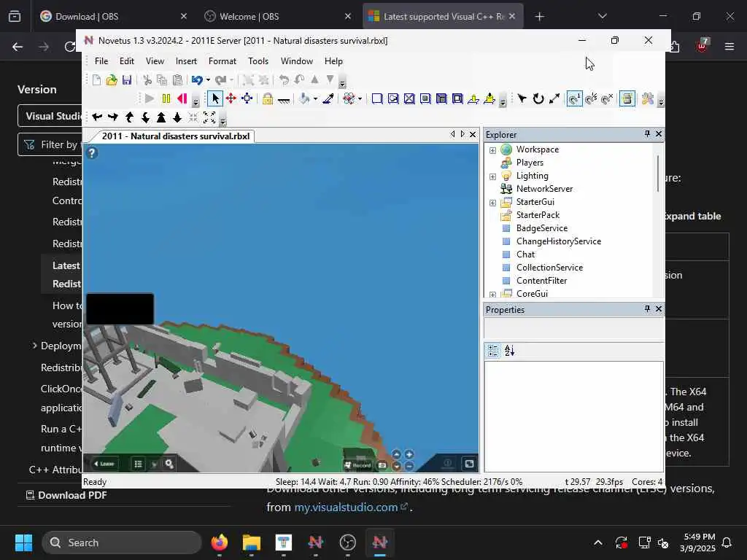Select ChangeHistoryService in the Explorer

click(559, 241)
